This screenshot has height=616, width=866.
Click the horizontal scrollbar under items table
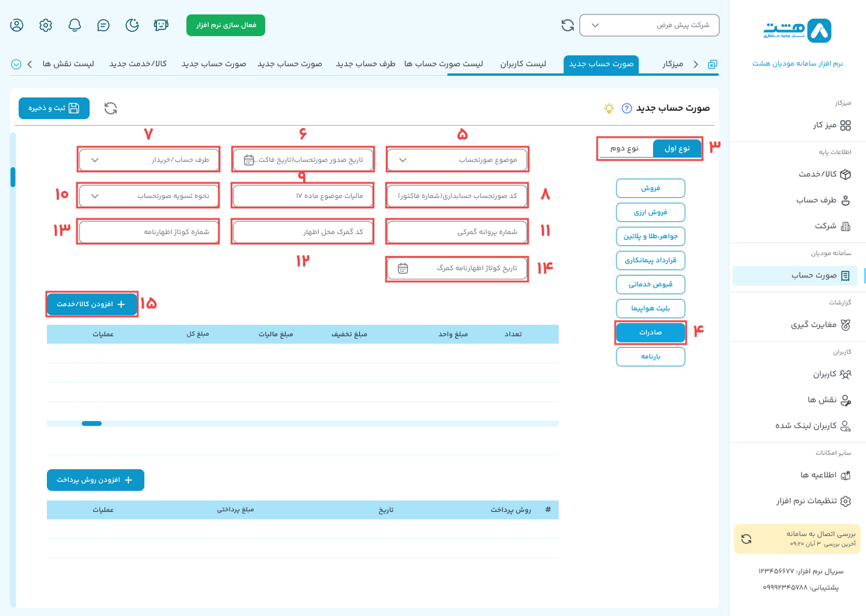point(92,423)
